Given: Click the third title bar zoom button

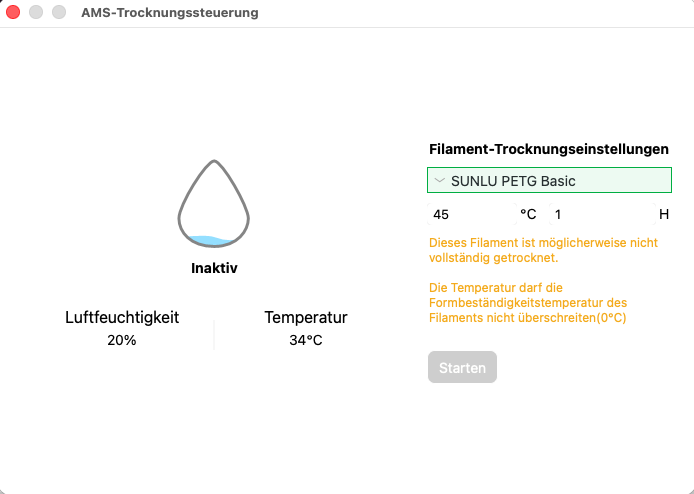Looking at the screenshot, I should tap(59, 12).
